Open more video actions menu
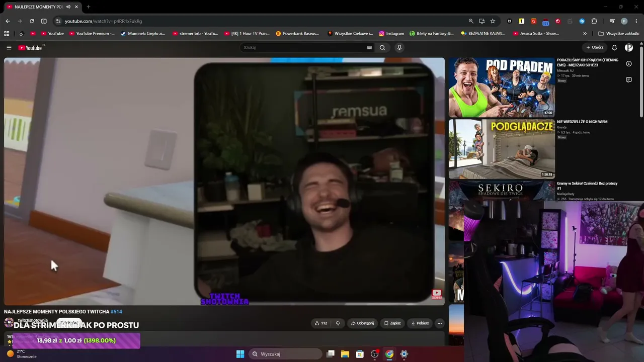Image resolution: width=644 pixels, height=362 pixels. tap(440, 323)
